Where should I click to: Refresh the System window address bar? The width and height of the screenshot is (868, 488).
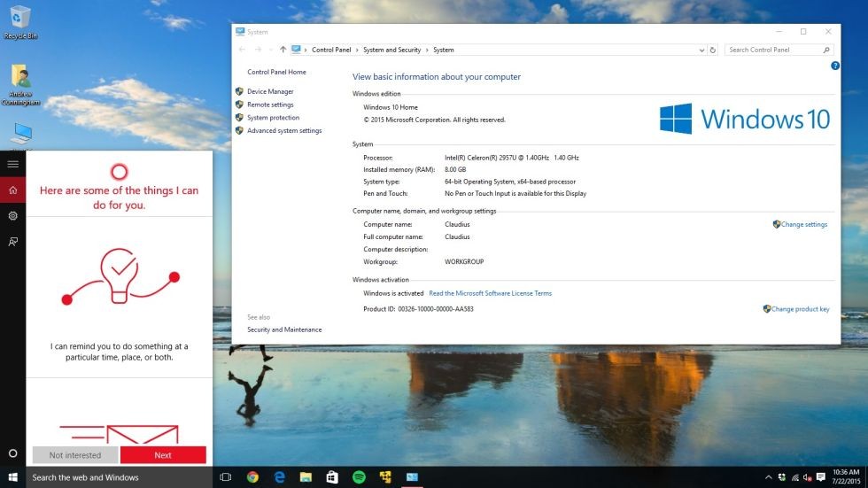click(x=712, y=50)
